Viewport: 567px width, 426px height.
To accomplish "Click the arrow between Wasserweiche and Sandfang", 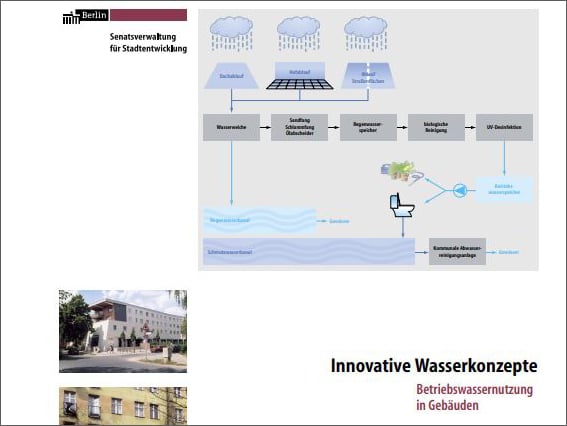I will click(265, 127).
